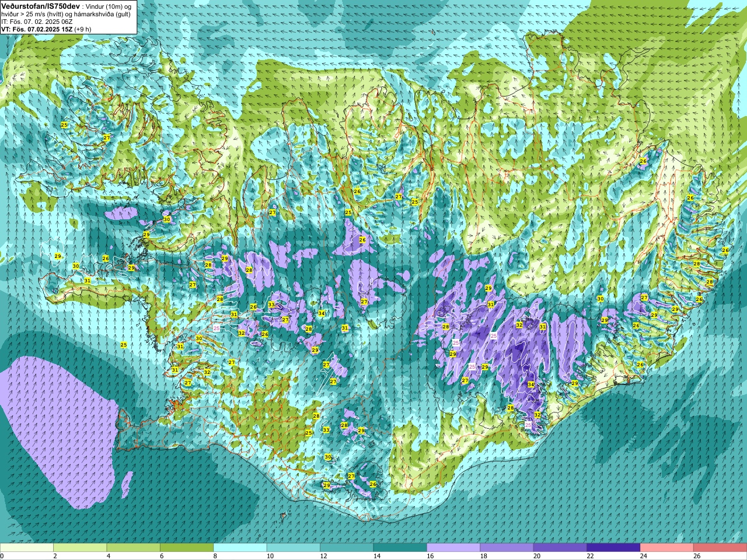Select the '24' tick on the legend scale
747x560 pixels.
(x=644, y=556)
